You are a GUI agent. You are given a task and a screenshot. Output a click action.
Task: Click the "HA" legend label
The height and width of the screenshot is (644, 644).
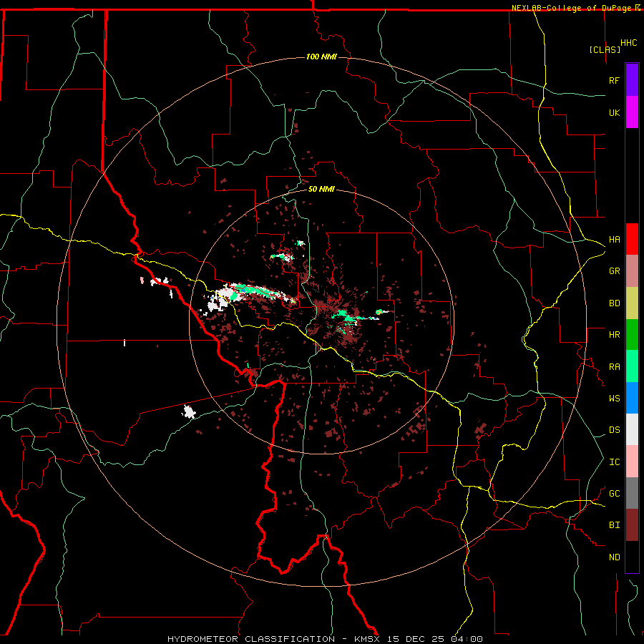[614, 240]
